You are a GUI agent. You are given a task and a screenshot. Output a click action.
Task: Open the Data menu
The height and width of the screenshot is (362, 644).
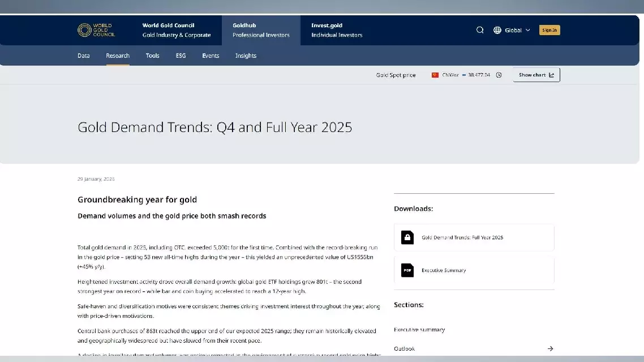click(84, 56)
